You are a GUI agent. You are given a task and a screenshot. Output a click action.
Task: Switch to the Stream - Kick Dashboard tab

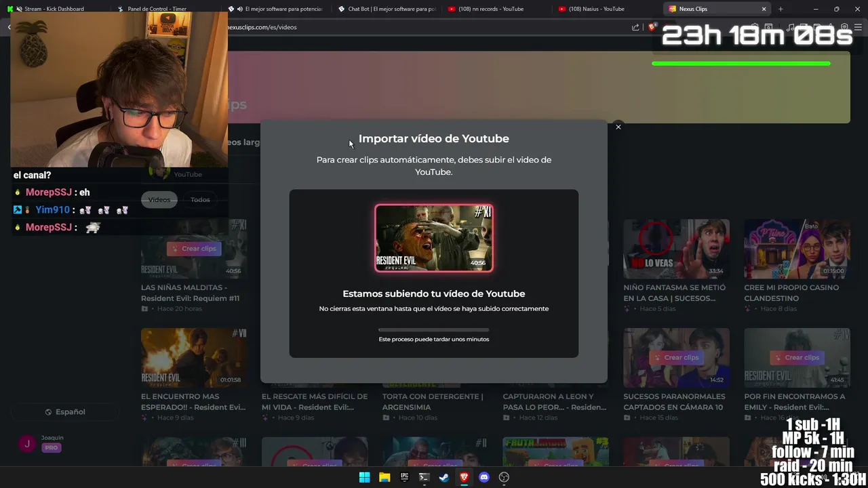point(54,9)
